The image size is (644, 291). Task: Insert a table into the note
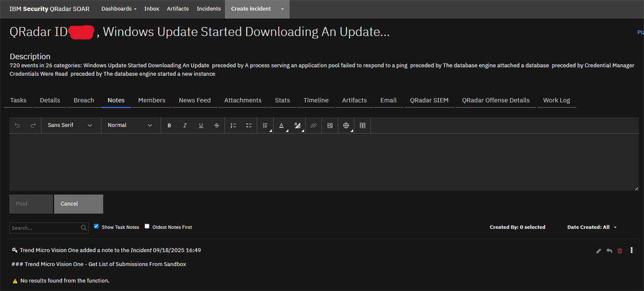(362, 125)
